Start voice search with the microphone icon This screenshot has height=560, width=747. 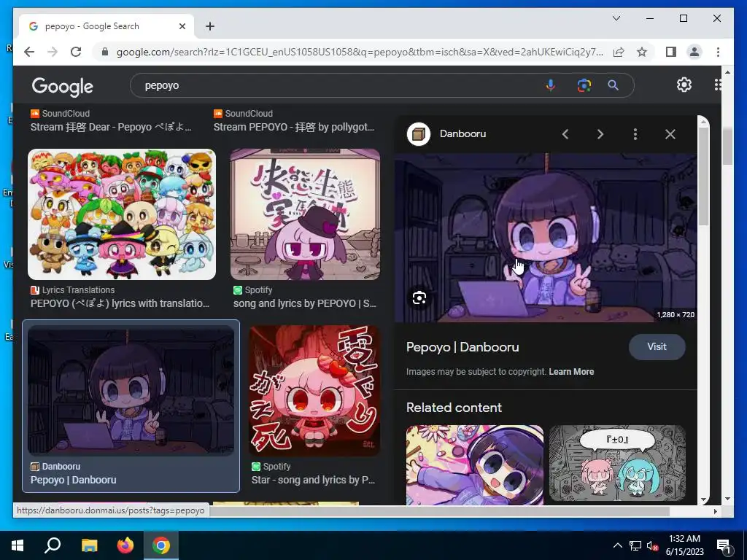pyautogui.click(x=550, y=85)
